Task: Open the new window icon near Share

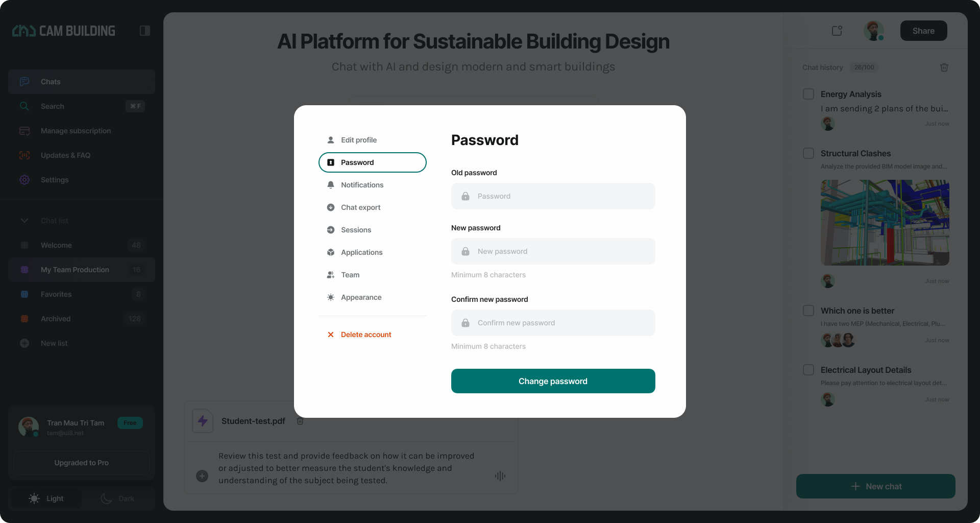Action: tap(837, 31)
